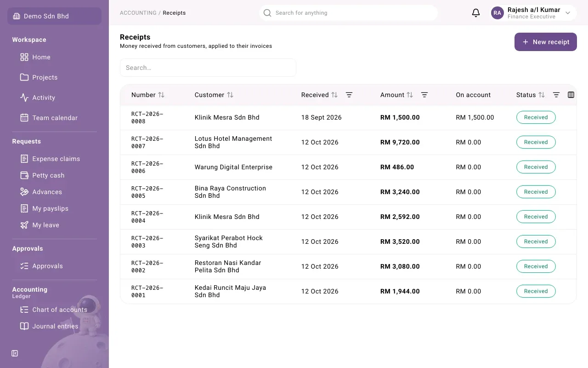Expand the user account menu chevron
Viewport: 588px width, 368px height.
(x=568, y=13)
